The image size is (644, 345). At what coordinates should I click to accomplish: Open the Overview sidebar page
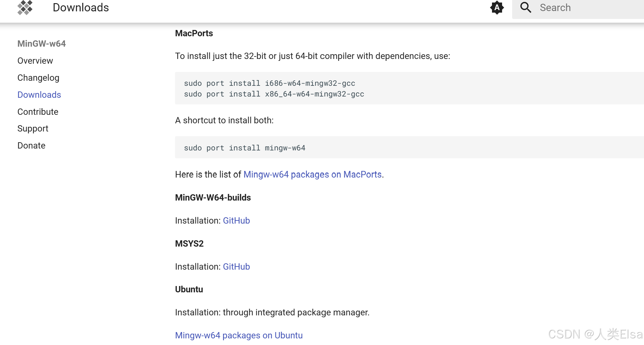click(x=35, y=61)
